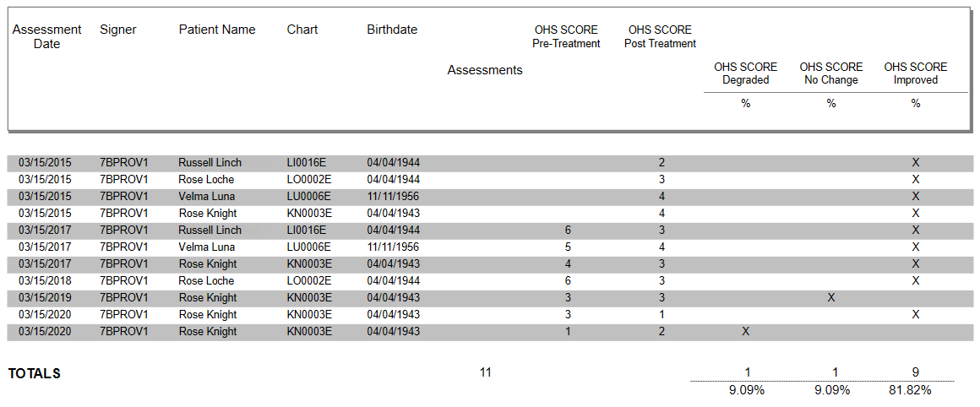The width and height of the screenshot is (980, 407).
Task: Select the TOTALS row label
Action: (35, 374)
